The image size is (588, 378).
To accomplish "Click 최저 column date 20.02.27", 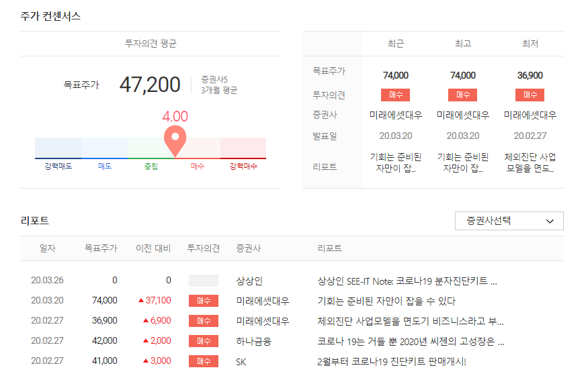I will [x=530, y=136].
